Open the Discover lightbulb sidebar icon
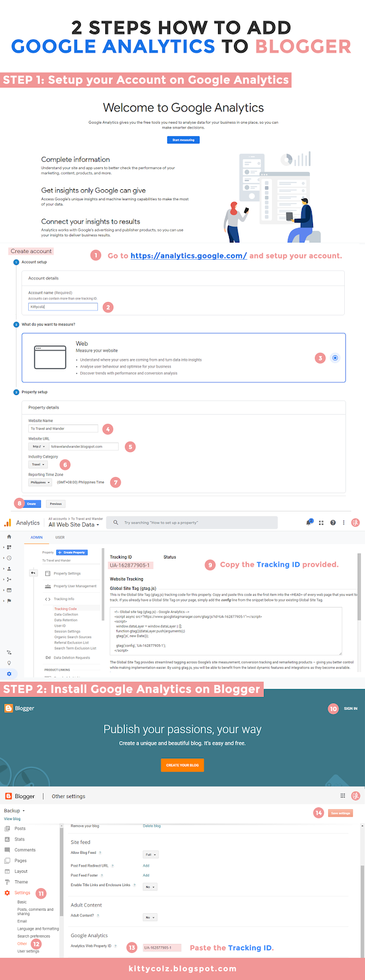The height and width of the screenshot is (980, 365). pos(9,663)
